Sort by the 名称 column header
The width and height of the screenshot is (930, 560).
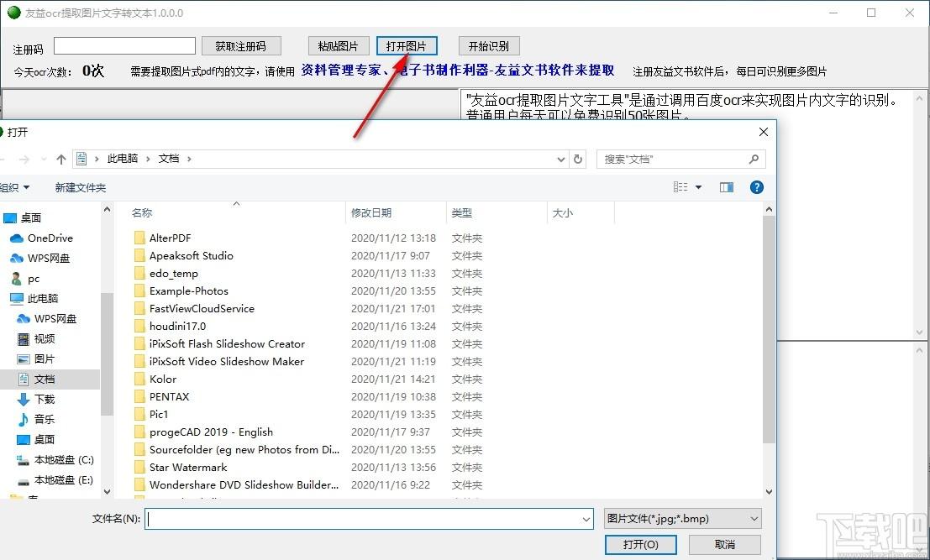point(142,212)
